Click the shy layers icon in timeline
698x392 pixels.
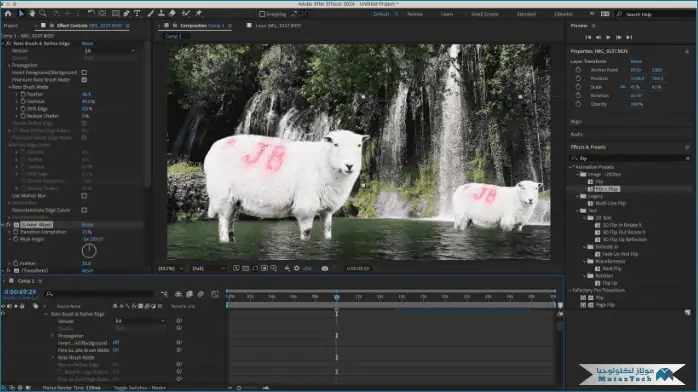click(179, 294)
